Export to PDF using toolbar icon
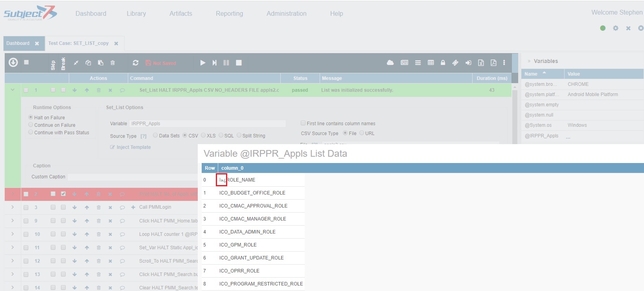Screen dimensions: 644x291 tap(493, 63)
